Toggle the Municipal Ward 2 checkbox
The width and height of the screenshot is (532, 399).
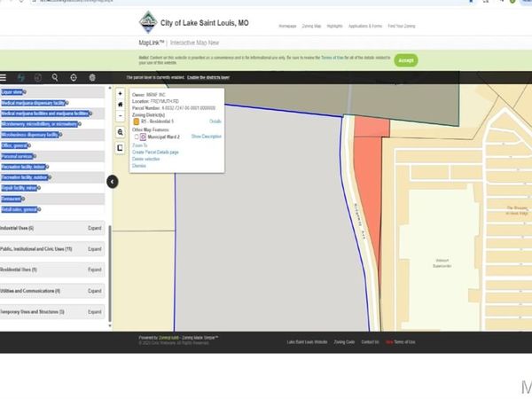136,137
